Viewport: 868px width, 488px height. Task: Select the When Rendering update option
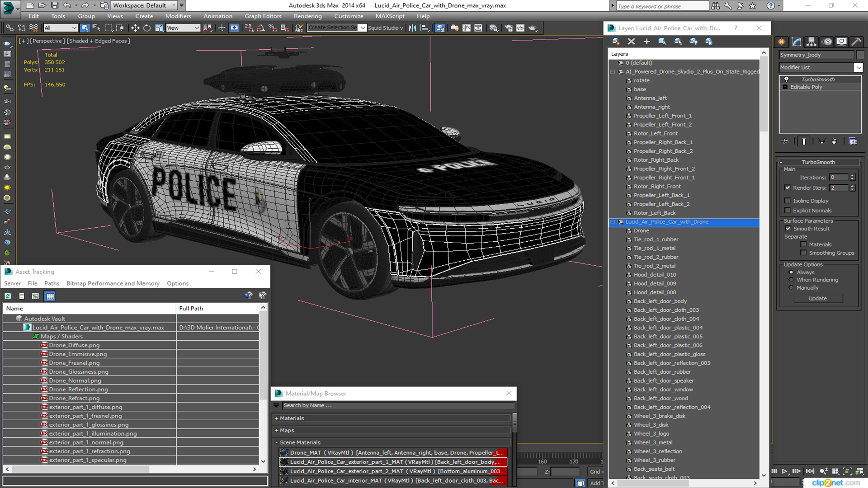pos(791,280)
